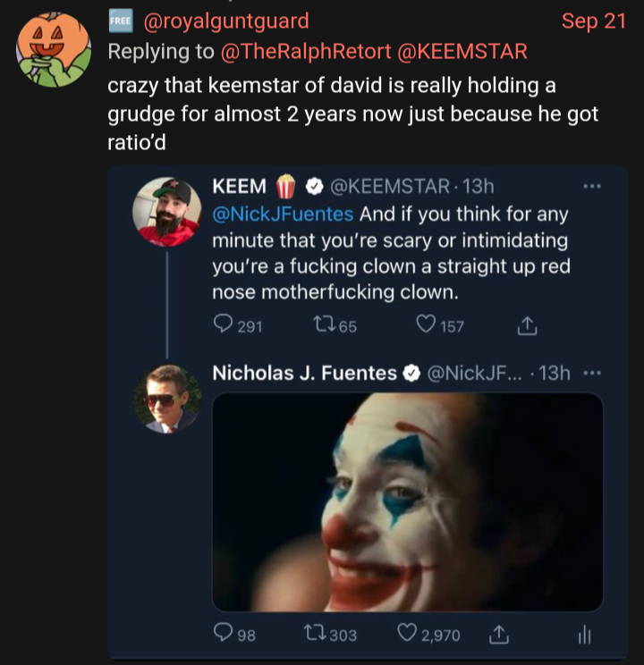View analytics icon on Joker tweet
Viewport: 644px width, 665px height.
tap(582, 634)
